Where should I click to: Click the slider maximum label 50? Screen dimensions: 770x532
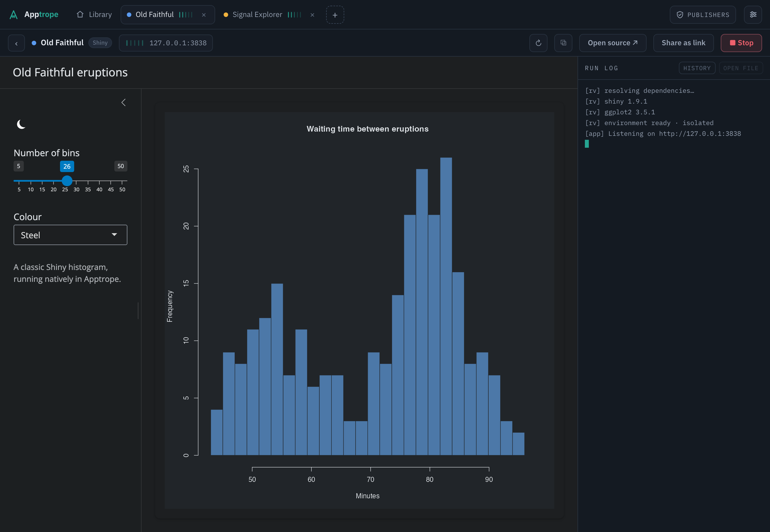[121, 166]
